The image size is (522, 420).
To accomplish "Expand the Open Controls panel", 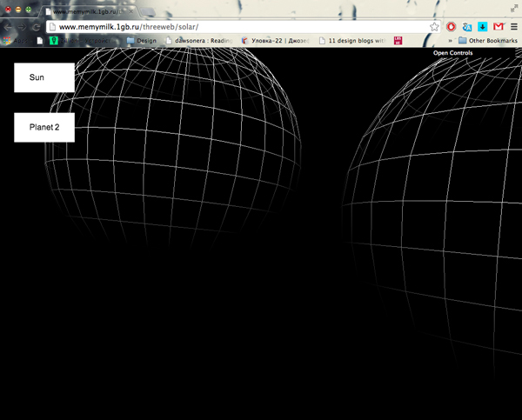I will click(x=452, y=53).
